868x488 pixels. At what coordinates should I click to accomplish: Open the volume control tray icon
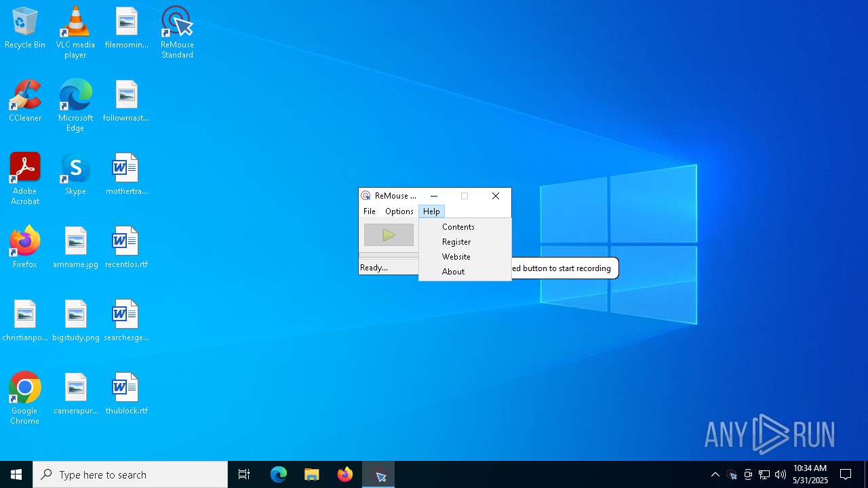781,474
